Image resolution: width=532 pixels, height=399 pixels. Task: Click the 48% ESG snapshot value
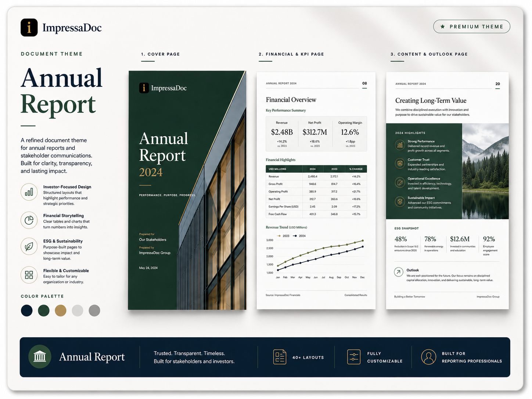tap(400, 239)
